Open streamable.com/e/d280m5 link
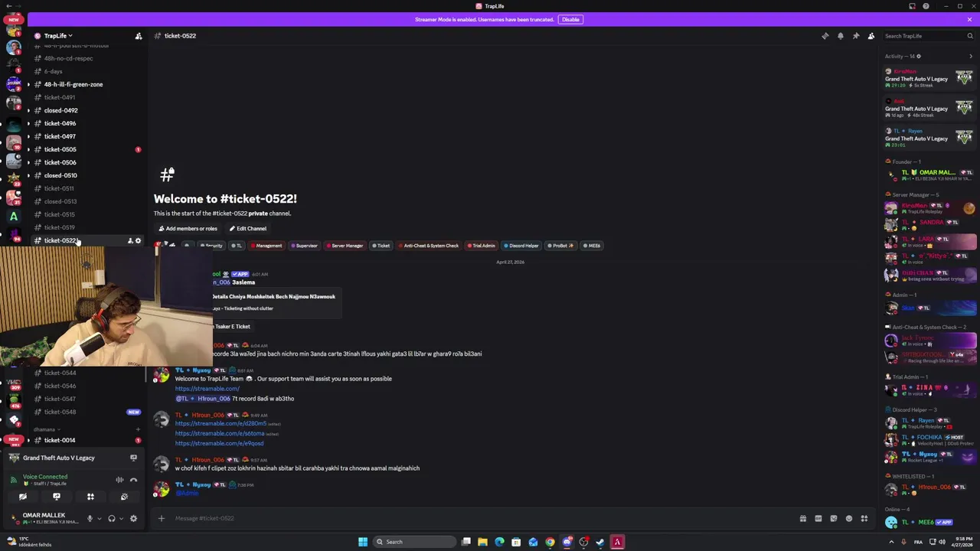The height and width of the screenshot is (551, 980). pos(220,423)
